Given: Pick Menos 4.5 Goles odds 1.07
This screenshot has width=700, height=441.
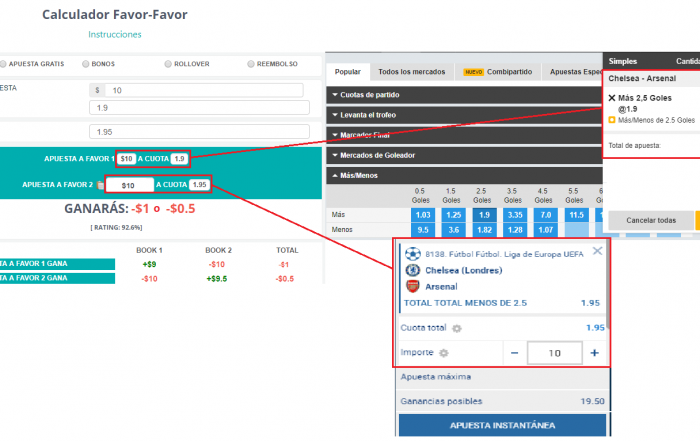Looking at the screenshot, I should coord(546,230).
